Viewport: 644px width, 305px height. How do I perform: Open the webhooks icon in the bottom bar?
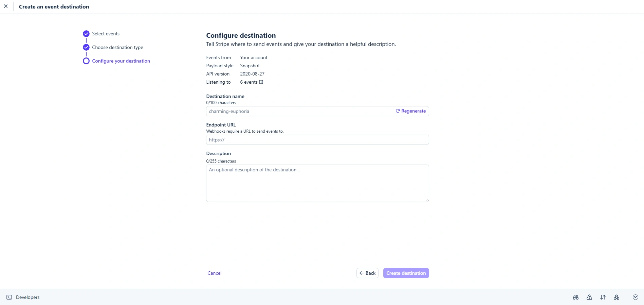coord(617,297)
